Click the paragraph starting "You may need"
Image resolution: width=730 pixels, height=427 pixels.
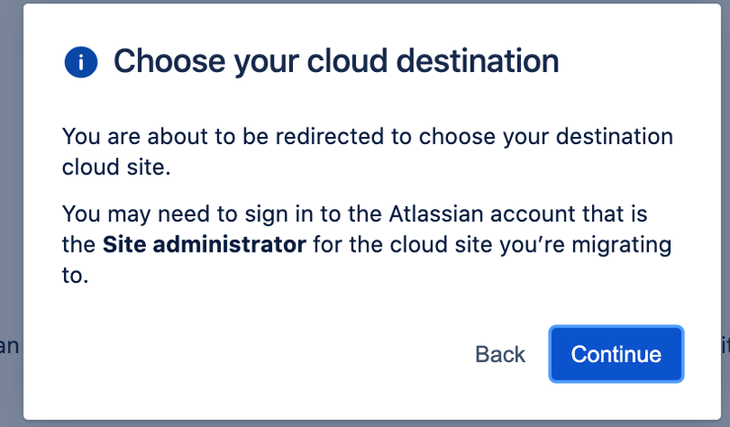pos(366,243)
